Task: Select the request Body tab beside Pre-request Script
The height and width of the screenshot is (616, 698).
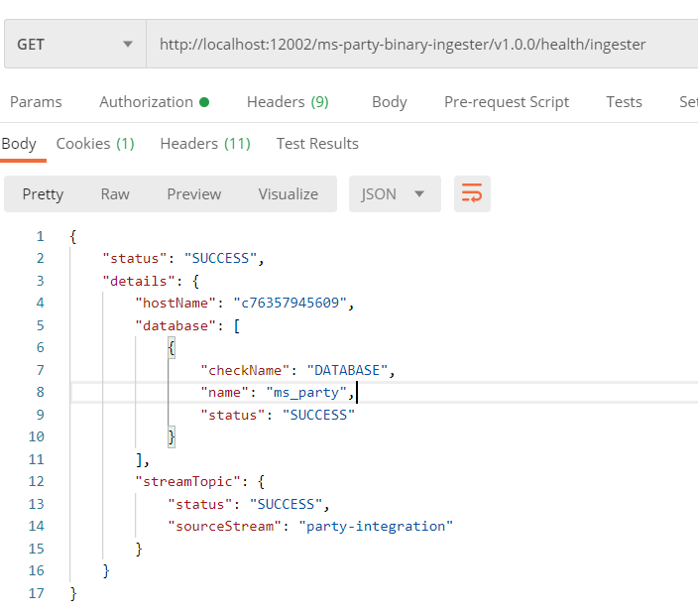Action: 389,102
